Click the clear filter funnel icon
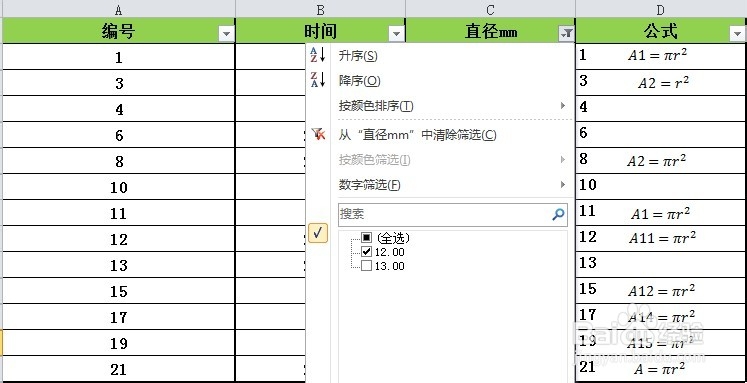747x383 pixels. click(318, 134)
